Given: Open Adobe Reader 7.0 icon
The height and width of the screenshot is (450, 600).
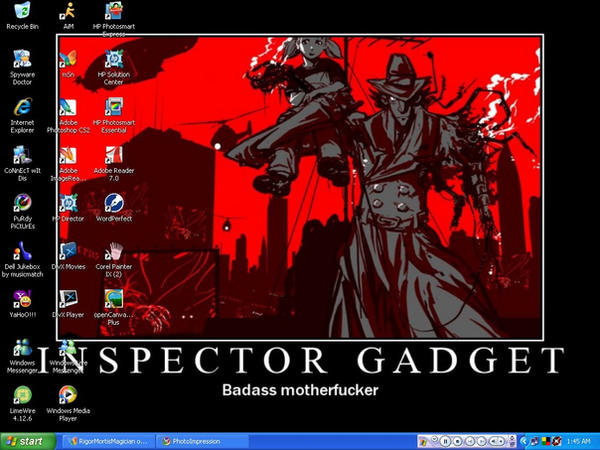Looking at the screenshot, I should coord(114,163).
